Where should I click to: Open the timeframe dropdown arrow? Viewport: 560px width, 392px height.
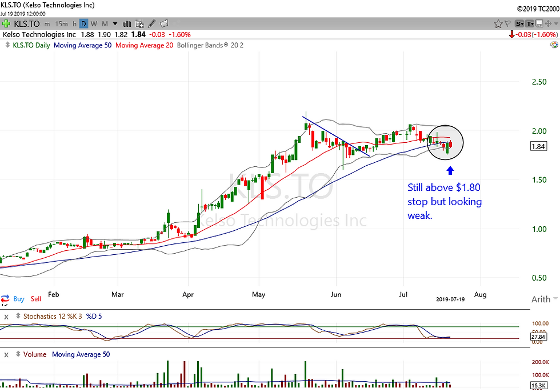point(115,24)
